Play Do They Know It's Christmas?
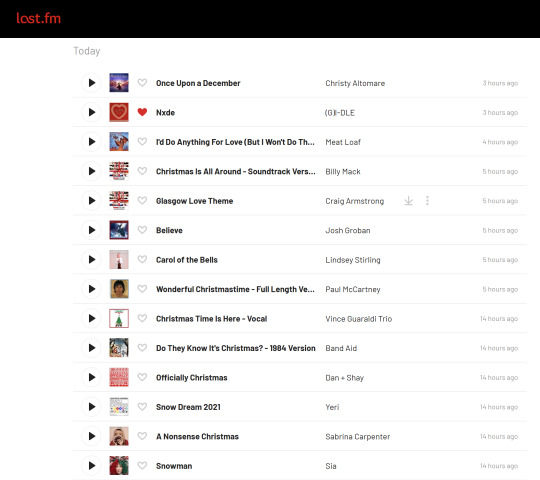 point(91,348)
